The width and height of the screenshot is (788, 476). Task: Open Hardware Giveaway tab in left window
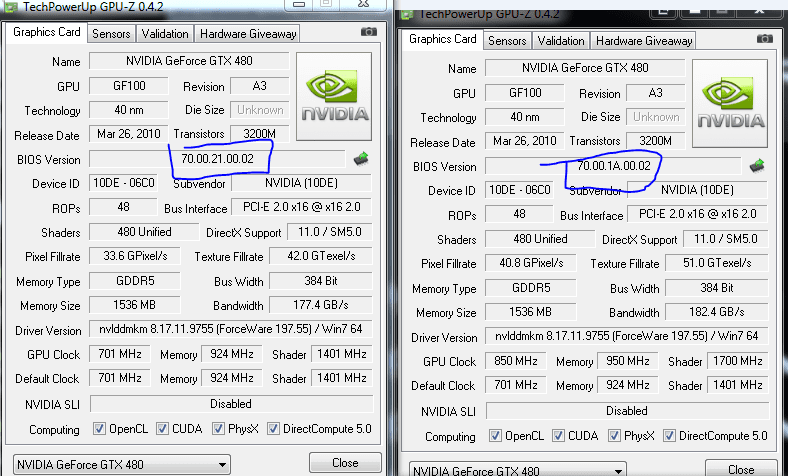coord(248,34)
